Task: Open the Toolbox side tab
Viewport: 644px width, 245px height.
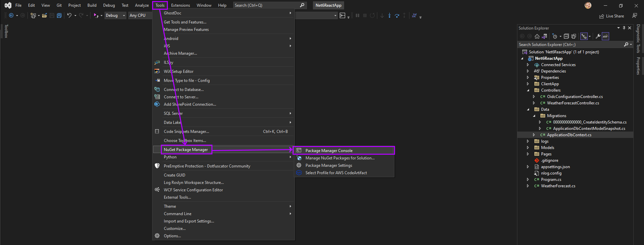Action: coord(6,31)
